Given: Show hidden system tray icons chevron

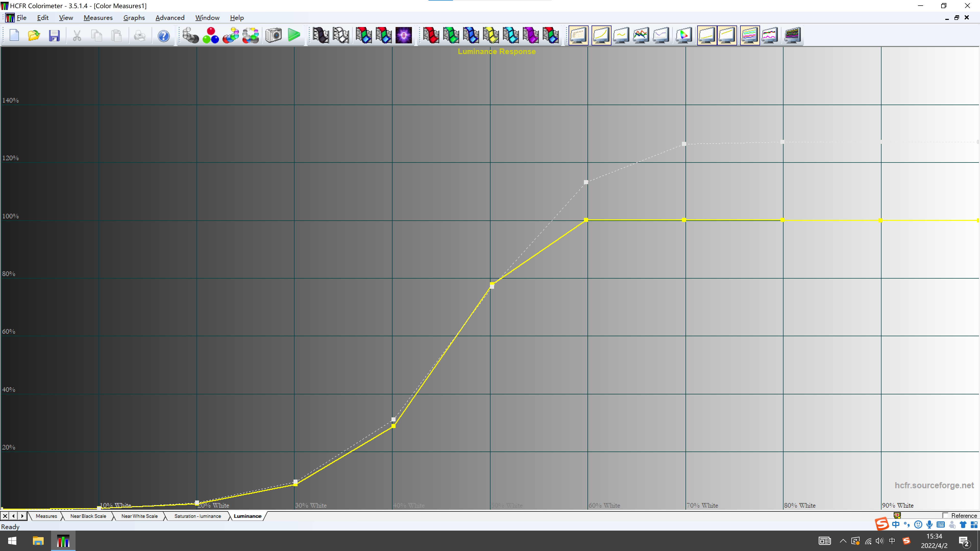Looking at the screenshot, I should pyautogui.click(x=843, y=541).
